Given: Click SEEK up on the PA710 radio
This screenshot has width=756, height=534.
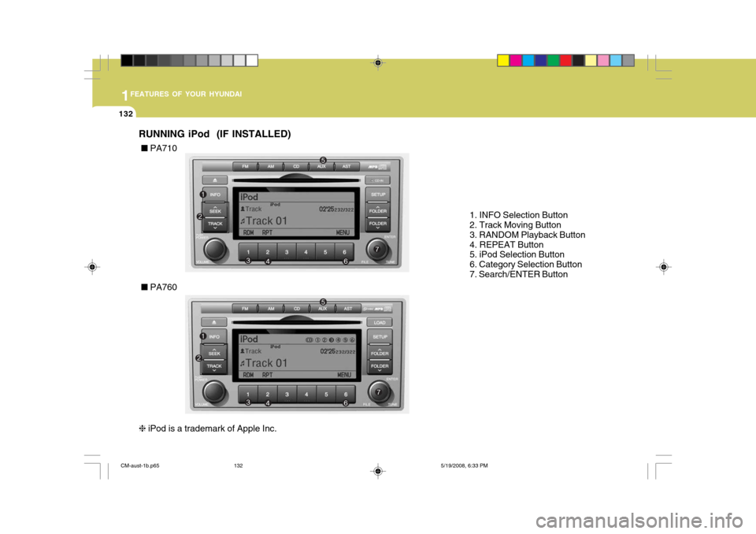Looking at the screenshot, I should (x=215, y=210).
